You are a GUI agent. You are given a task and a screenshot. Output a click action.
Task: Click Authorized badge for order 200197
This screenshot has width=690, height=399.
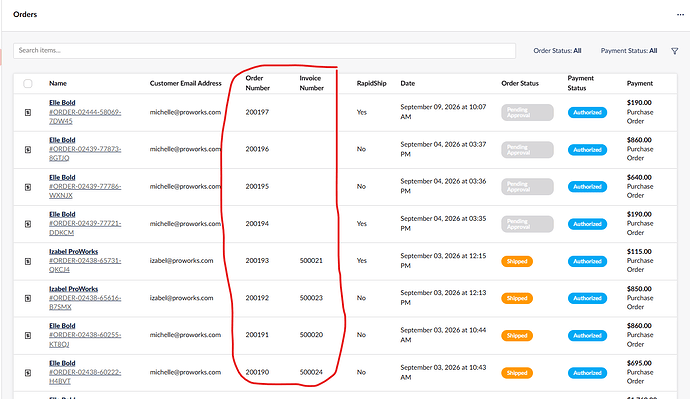[x=587, y=113]
